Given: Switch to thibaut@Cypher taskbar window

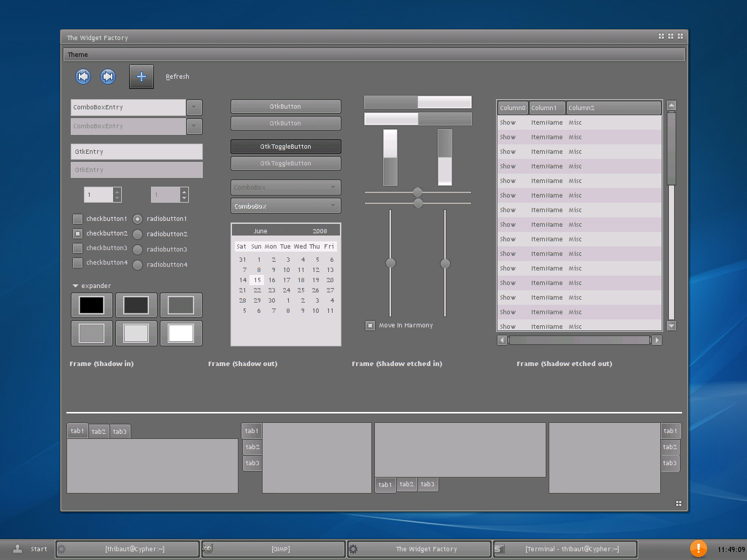Looking at the screenshot, I should coord(128,549).
